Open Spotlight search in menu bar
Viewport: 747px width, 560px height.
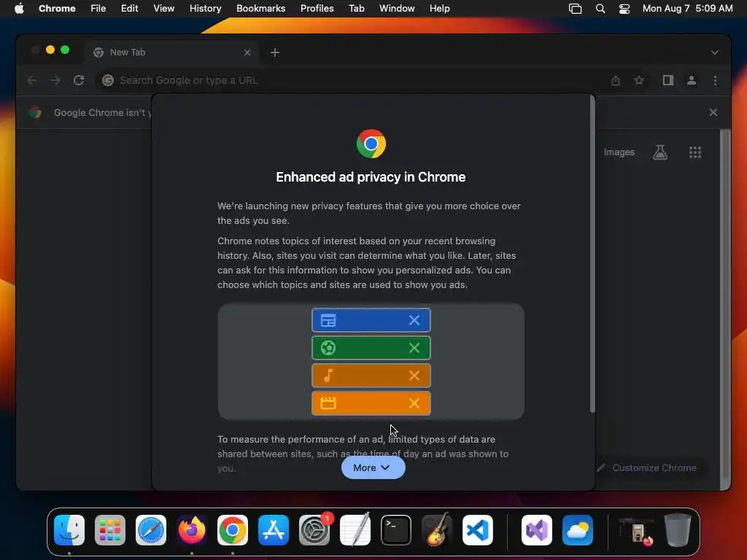(600, 9)
